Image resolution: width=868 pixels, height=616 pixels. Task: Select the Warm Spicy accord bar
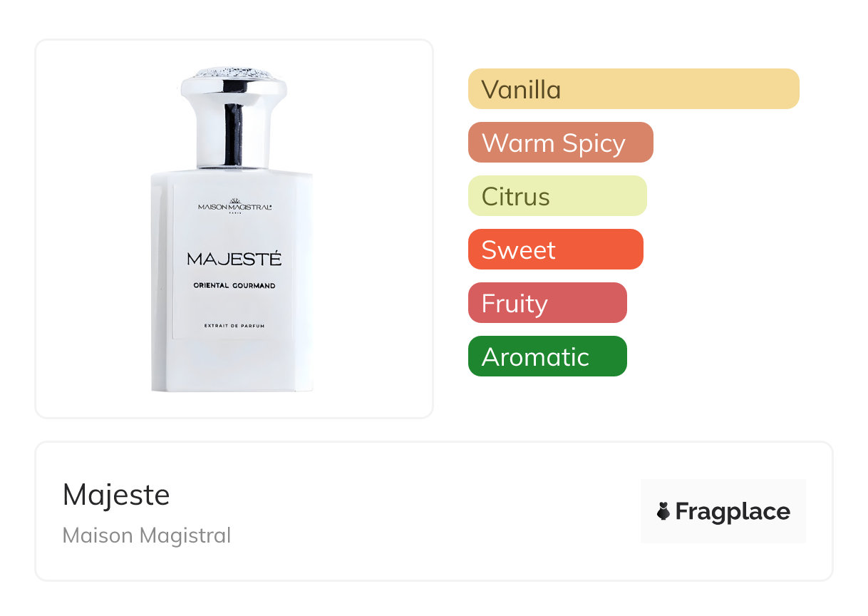[x=560, y=143]
